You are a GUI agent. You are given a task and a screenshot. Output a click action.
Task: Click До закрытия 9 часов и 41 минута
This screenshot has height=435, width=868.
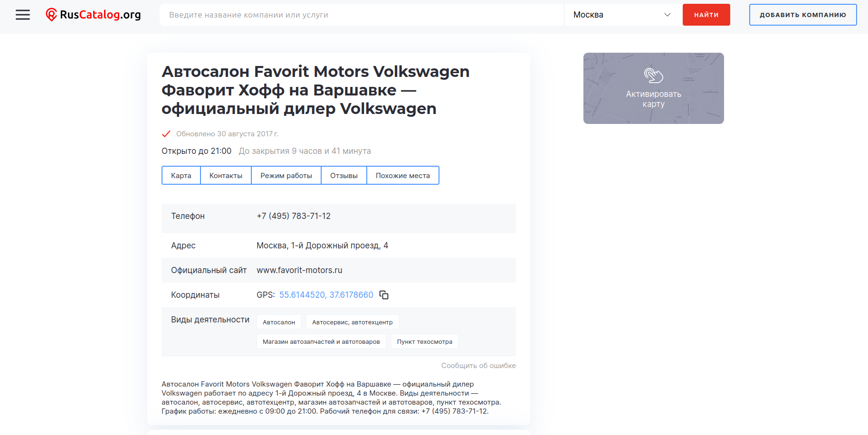305,151
